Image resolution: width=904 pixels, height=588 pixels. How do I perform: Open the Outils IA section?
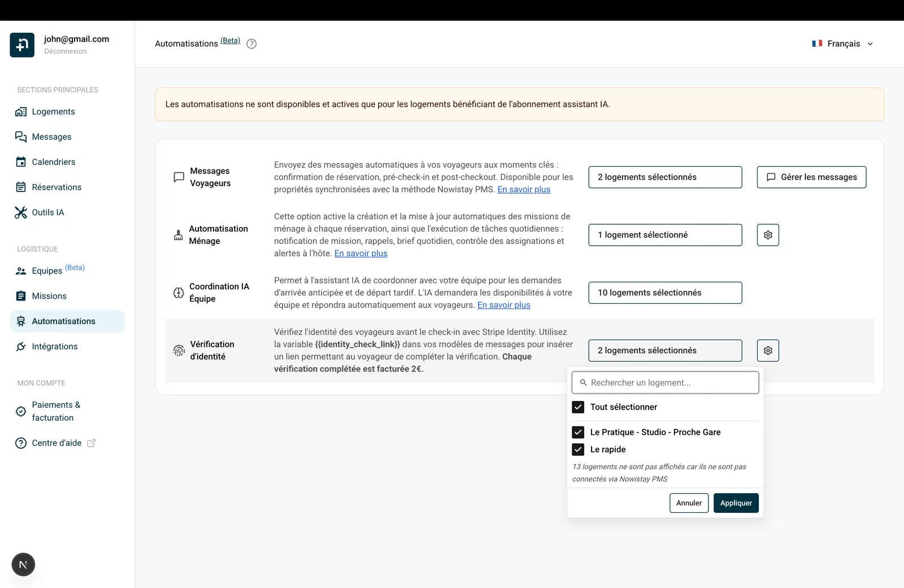[67, 212]
